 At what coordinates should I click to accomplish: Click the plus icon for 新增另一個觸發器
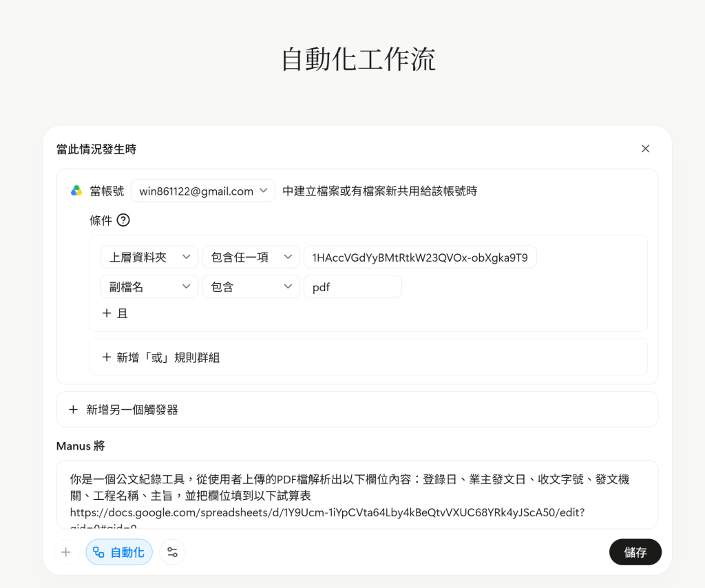click(x=73, y=410)
